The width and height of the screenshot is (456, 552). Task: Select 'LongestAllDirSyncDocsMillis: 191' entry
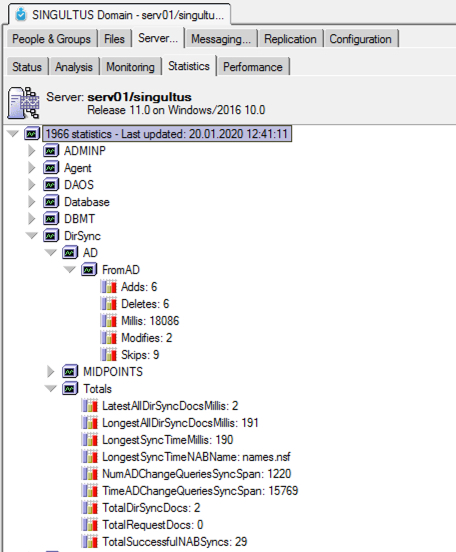point(180,422)
